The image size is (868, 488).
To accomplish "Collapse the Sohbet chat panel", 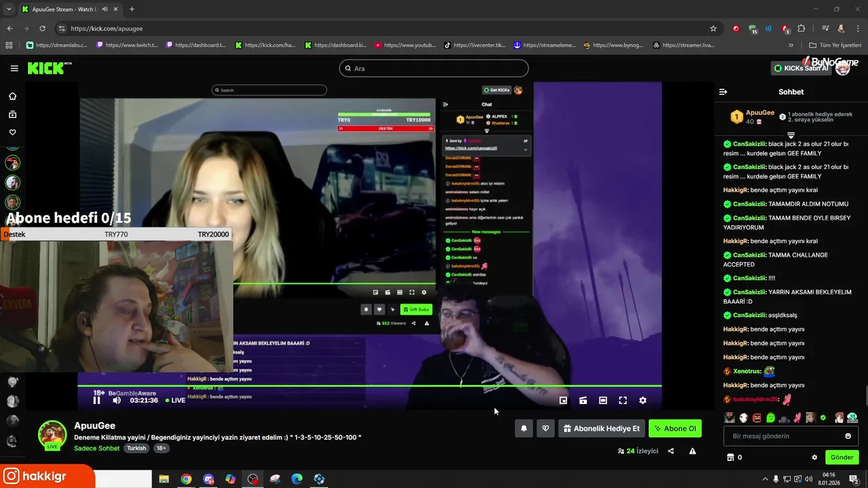I will [x=723, y=91].
